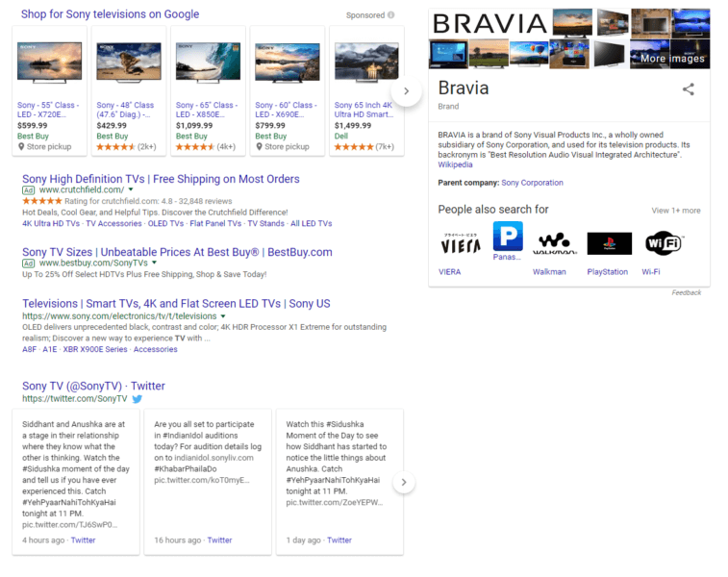
Task: Click the Twitter bird icon beside SonyTV URL
Action: (x=137, y=399)
